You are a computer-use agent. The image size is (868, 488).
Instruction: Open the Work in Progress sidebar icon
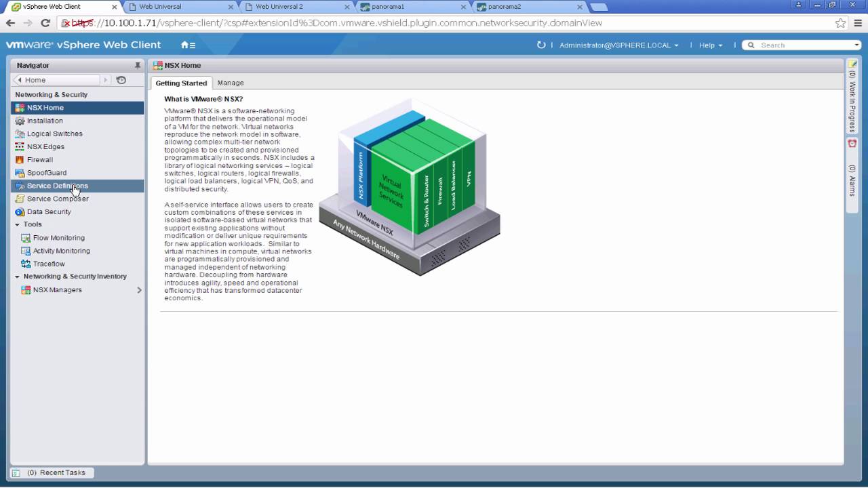coord(852,64)
